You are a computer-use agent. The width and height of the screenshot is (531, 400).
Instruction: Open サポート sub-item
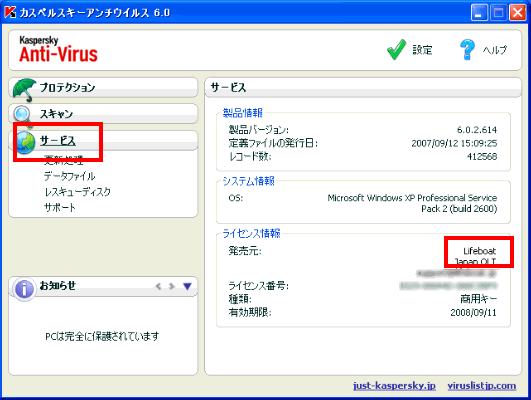coord(60,207)
